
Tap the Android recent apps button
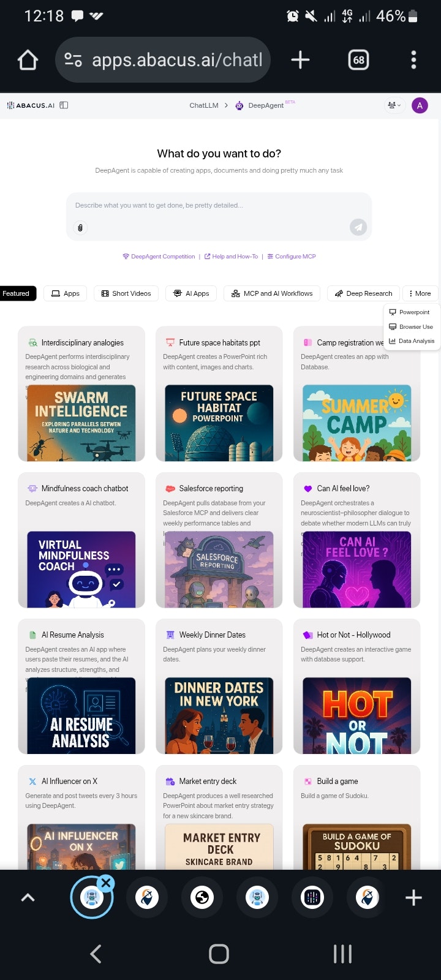(342, 954)
